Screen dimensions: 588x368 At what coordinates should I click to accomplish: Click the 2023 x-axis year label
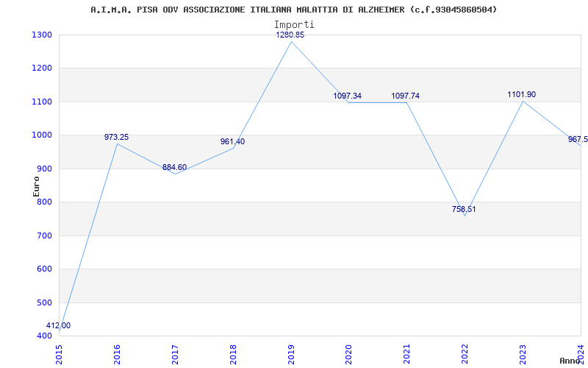click(x=523, y=354)
